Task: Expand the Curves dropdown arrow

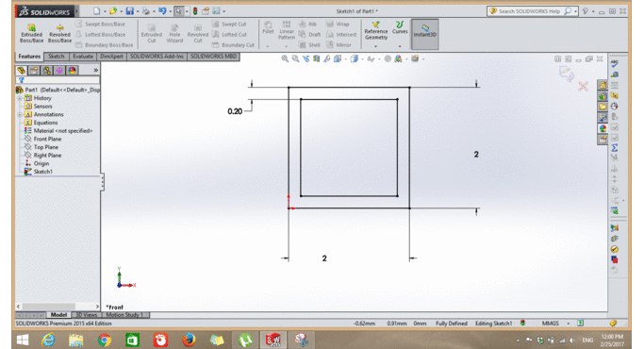Action: 400,46
